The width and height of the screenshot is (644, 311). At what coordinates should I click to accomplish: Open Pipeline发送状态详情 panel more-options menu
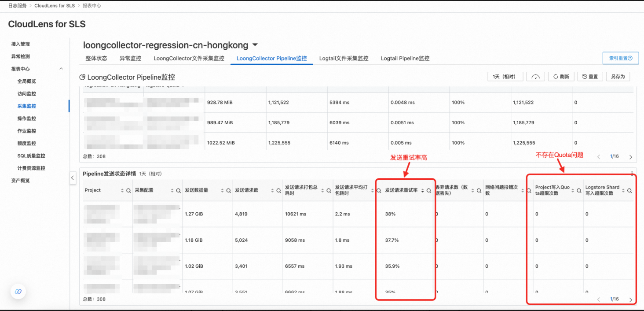pos(632,174)
